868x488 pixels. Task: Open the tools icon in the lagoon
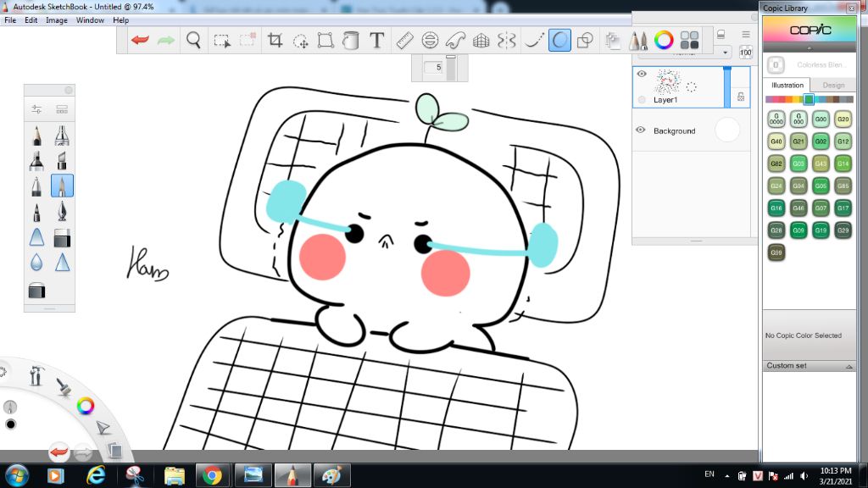pyautogui.click(x=36, y=376)
